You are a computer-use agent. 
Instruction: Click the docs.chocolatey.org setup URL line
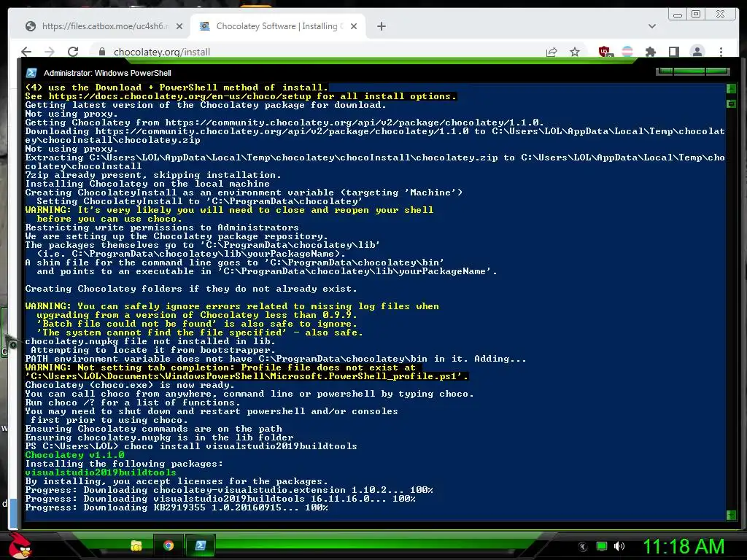(241, 96)
